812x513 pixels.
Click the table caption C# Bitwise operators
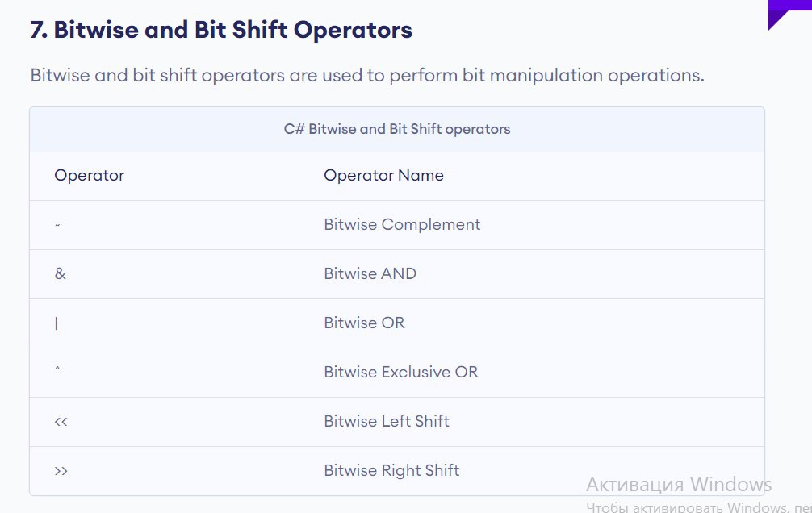(396, 129)
